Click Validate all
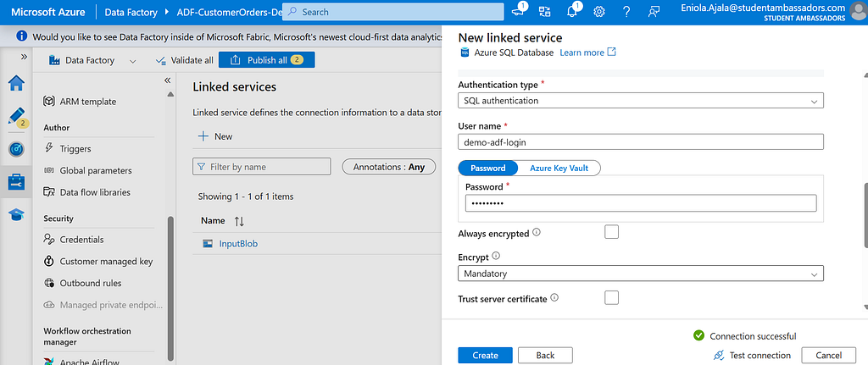This screenshot has width=868, height=365. [x=184, y=60]
